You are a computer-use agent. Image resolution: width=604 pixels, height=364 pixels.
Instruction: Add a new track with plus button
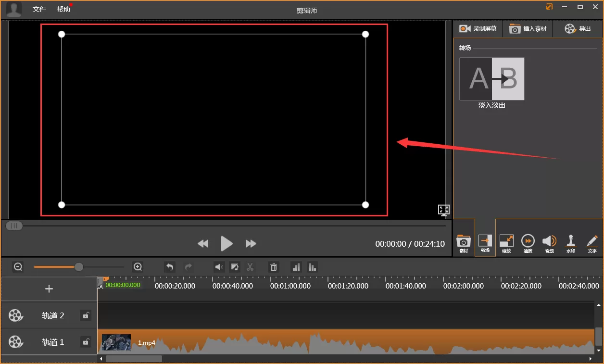pos(49,289)
